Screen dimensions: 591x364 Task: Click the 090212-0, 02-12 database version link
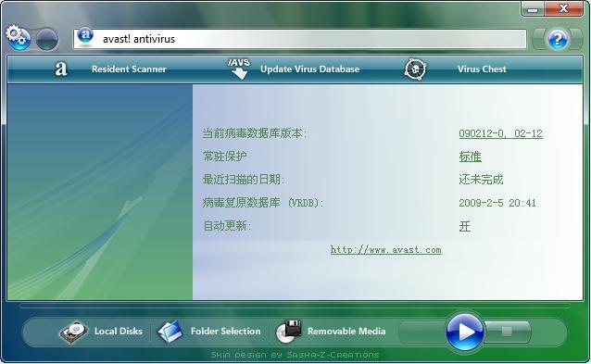tap(500, 133)
